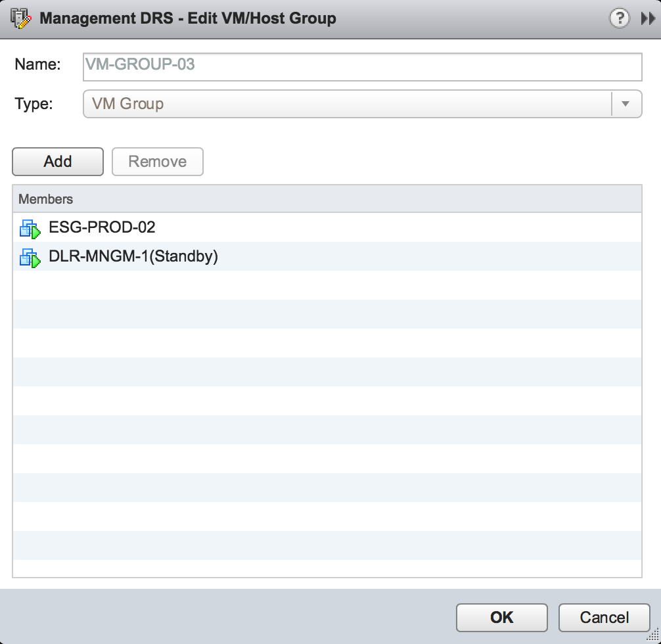Click the Type label

pyautogui.click(x=34, y=103)
